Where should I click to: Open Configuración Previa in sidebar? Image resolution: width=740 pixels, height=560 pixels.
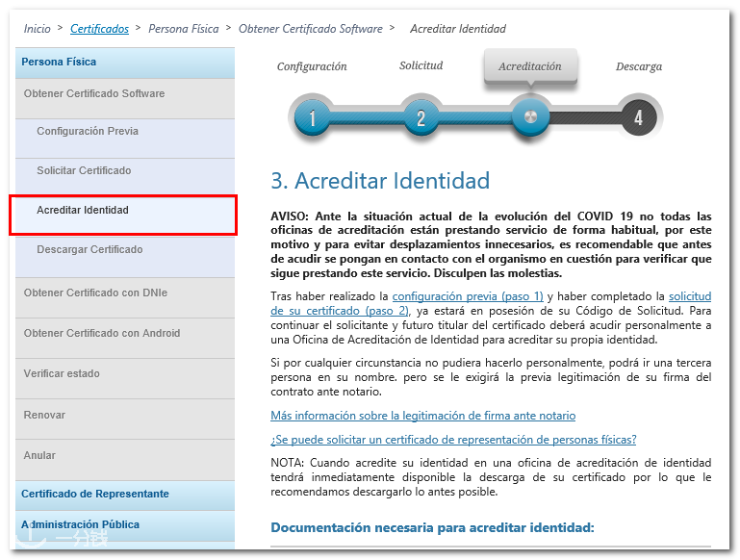125,139
